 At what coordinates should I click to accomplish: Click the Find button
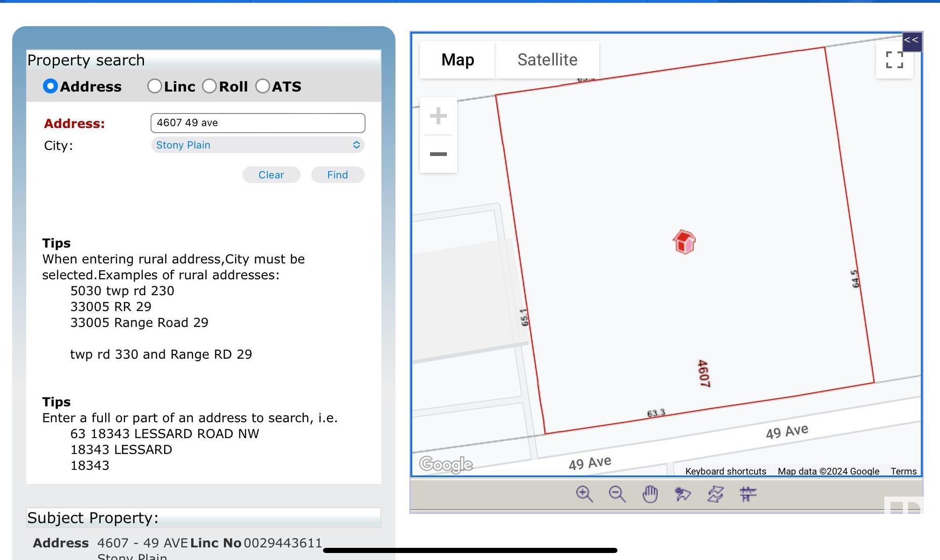(337, 175)
